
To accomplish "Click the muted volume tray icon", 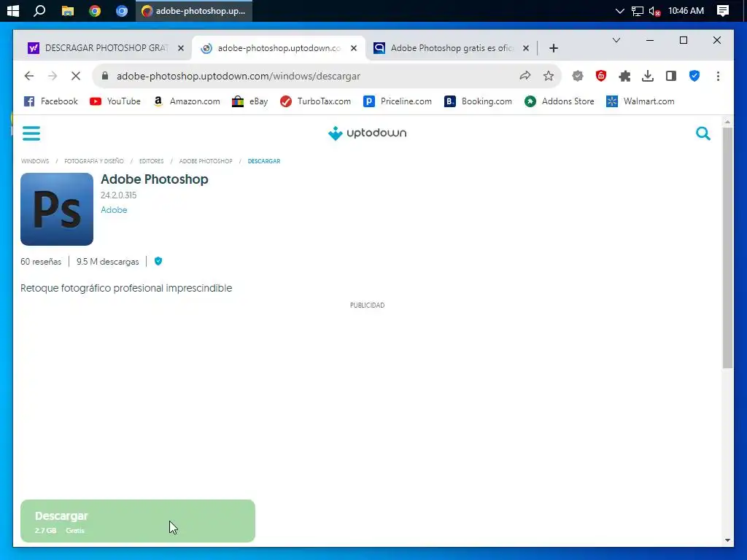I will 654,10.
